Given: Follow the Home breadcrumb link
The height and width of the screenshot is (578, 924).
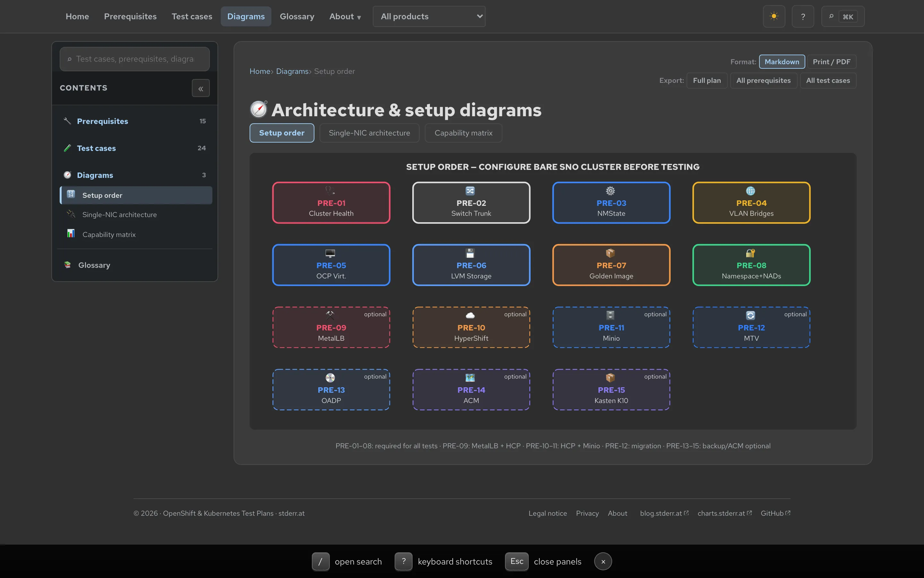Looking at the screenshot, I should click(260, 72).
